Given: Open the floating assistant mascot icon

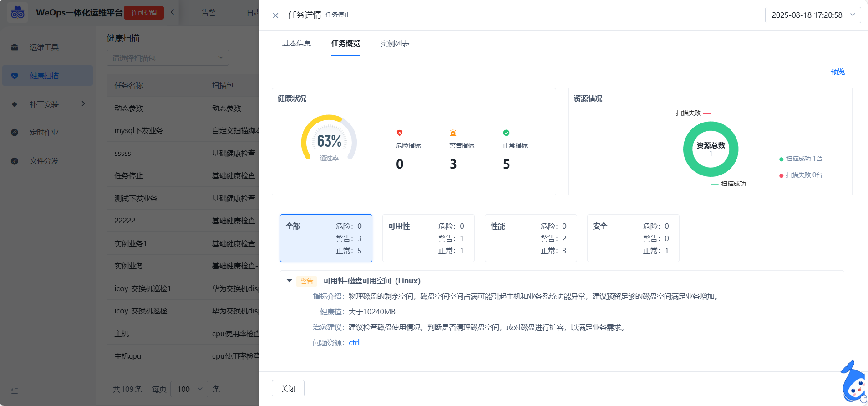Looking at the screenshot, I should pos(853,383).
